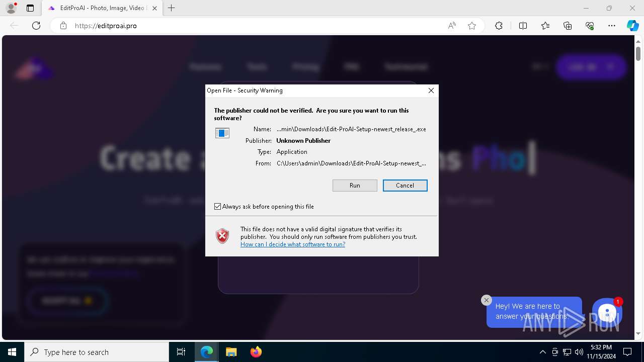
Task: Open the Windows Start menu
Action: click(x=12, y=352)
